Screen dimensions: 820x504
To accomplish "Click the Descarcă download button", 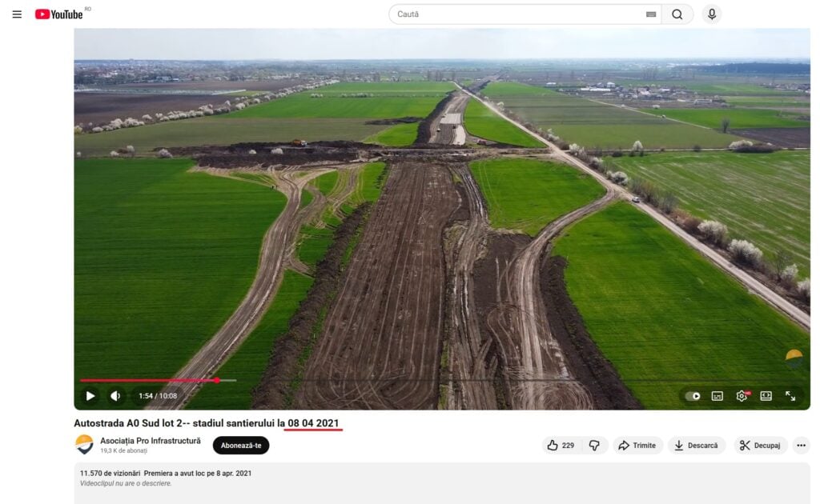I will tap(696, 446).
